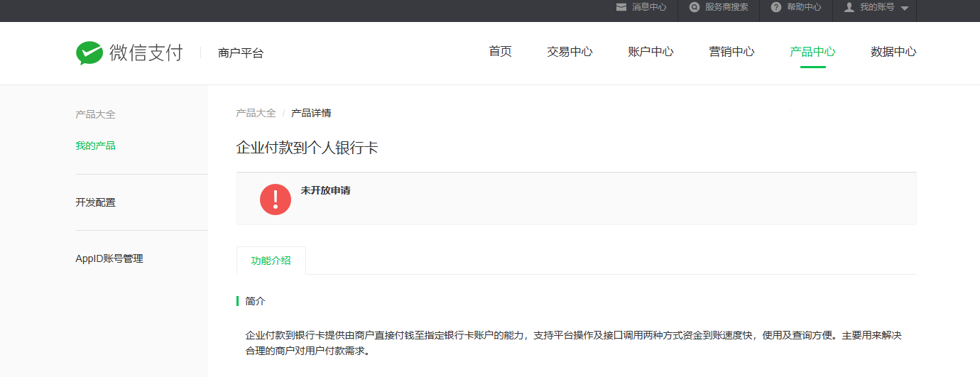The image size is (980, 377).
Task: Select 产品大全 in the left sidebar
Action: tap(95, 114)
